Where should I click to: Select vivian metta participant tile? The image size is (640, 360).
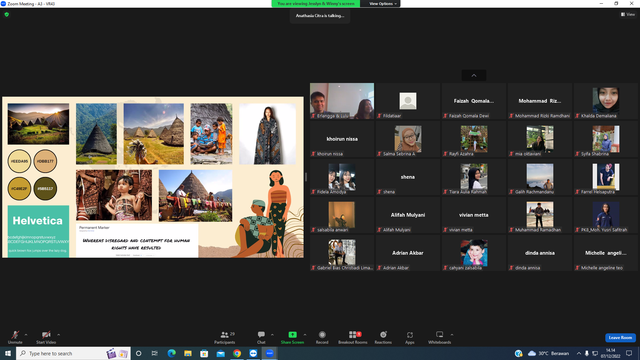[x=474, y=215]
